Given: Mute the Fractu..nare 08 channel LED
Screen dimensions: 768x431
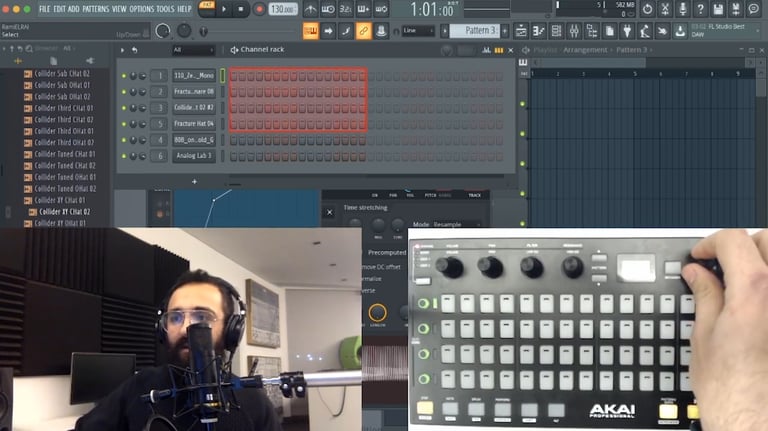Looking at the screenshot, I should tap(124, 92).
